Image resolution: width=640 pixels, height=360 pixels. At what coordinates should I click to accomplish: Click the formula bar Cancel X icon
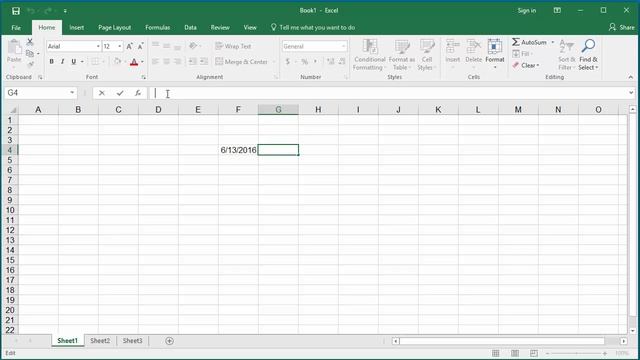(x=102, y=93)
